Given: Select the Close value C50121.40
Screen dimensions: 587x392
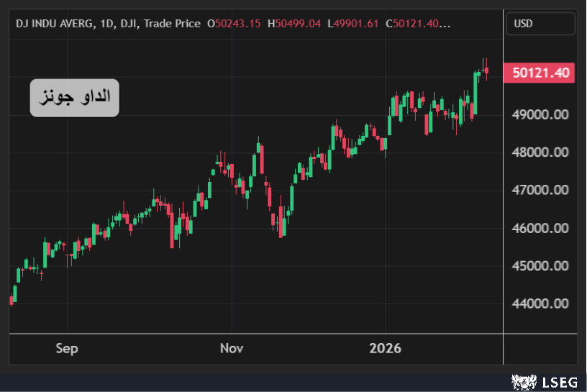Looking at the screenshot, I should 417,24.
